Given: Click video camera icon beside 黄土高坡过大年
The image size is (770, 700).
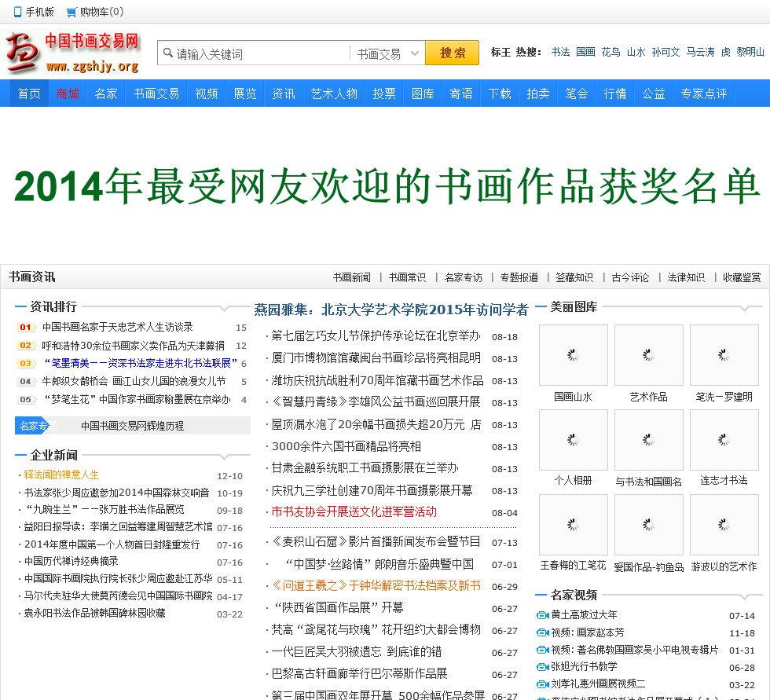Looking at the screenshot, I should (542, 615).
